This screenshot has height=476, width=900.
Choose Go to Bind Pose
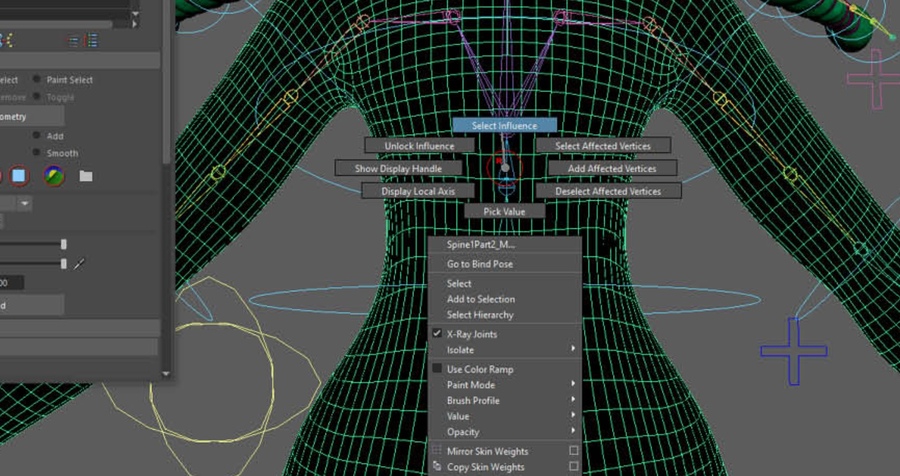[x=479, y=264]
